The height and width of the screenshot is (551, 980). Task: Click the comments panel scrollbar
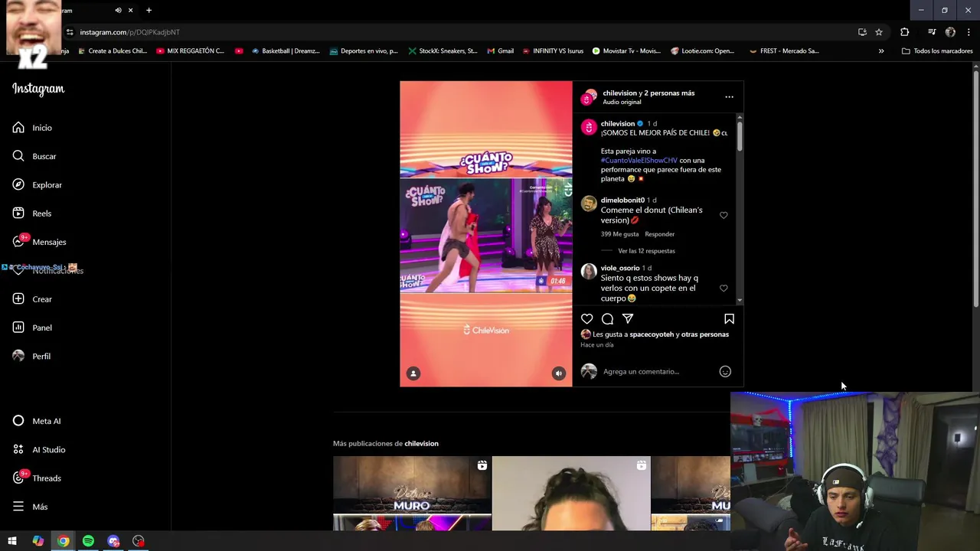[740, 135]
